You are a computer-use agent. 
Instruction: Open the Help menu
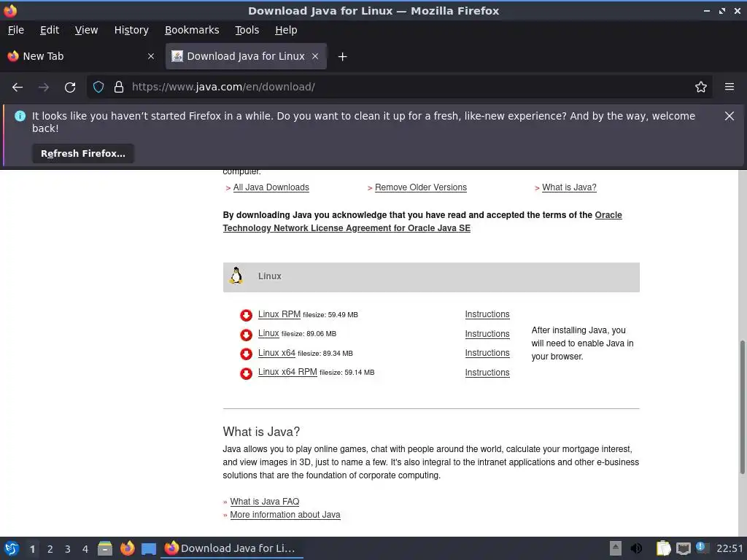286,30
